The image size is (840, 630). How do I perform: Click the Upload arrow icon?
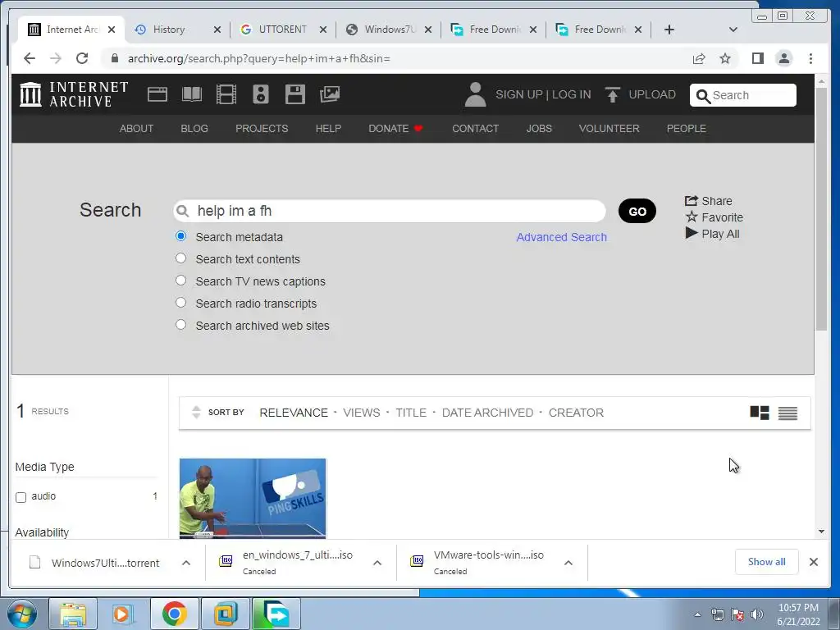point(612,94)
